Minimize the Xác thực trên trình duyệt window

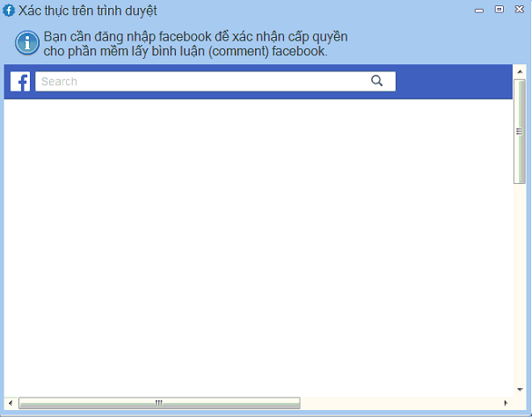click(x=479, y=11)
